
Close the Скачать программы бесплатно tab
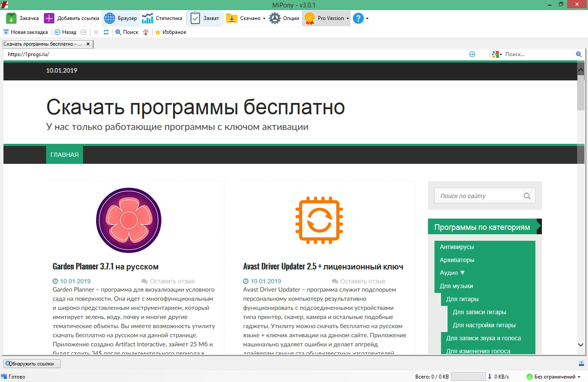coord(88,44)
